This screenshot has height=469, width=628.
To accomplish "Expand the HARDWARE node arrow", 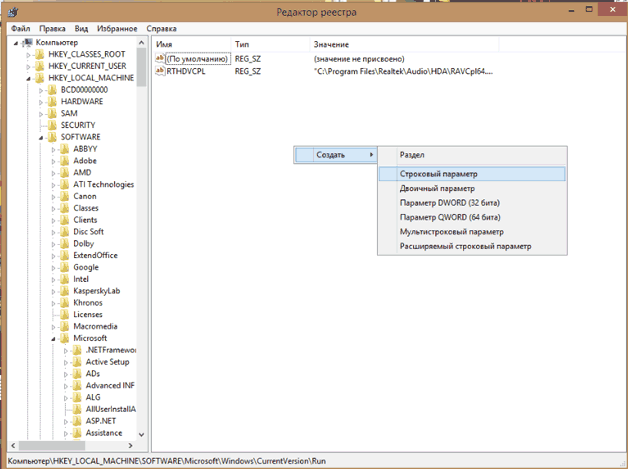I will tap(41, 102).
